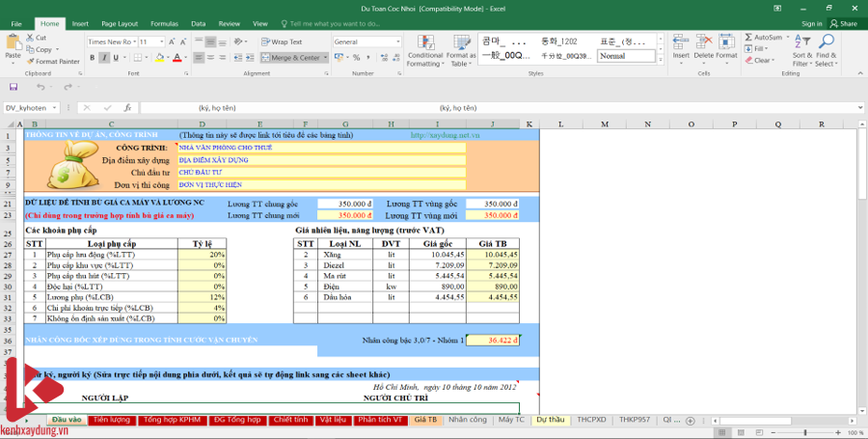Screen dimensions: 868x439
Task: Toggle Wrap Text on selected cells
Action: coord(282,42)
